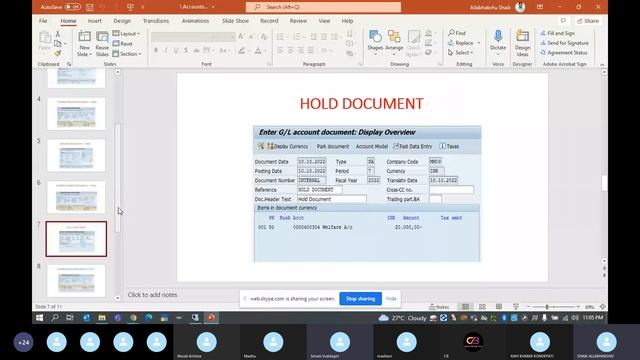Open the font name combo box
640x360 pixels.
point(185,37)
